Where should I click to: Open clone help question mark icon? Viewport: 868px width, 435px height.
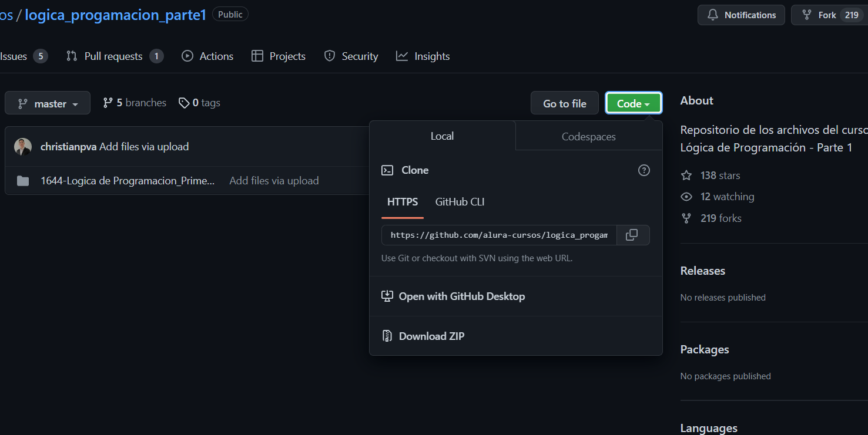pos(644,170)
